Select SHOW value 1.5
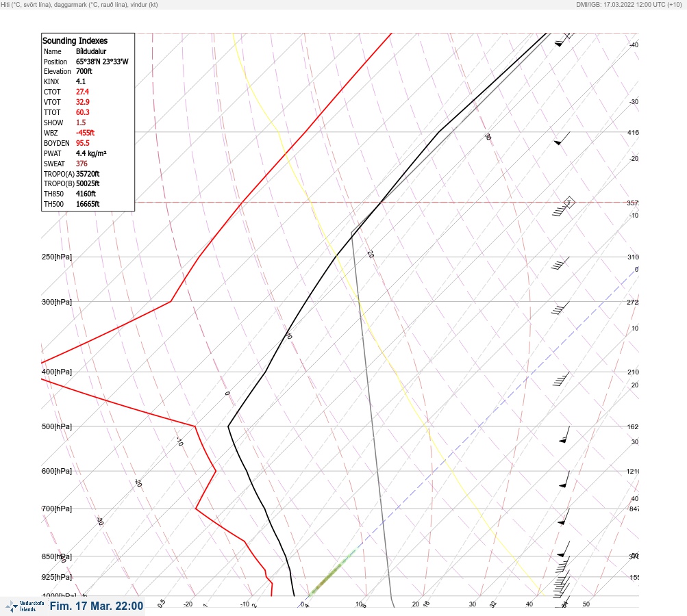This screenshot has height=616, width=687. 81,123
